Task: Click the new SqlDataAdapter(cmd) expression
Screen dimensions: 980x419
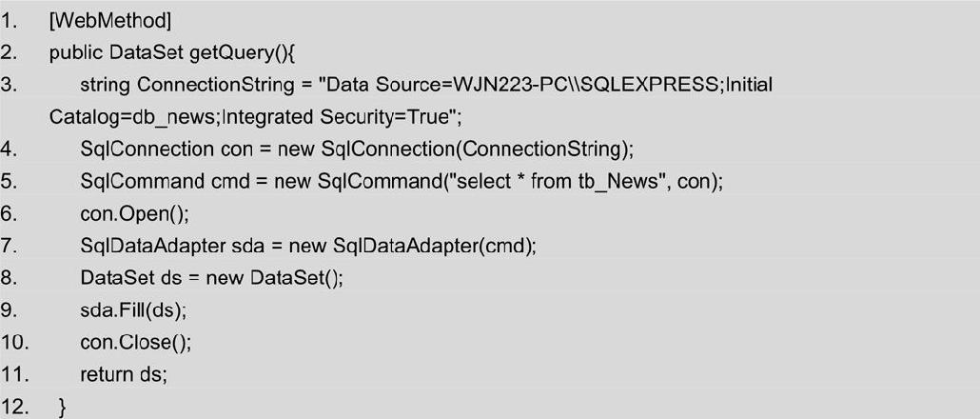Action: click(413, 246)
